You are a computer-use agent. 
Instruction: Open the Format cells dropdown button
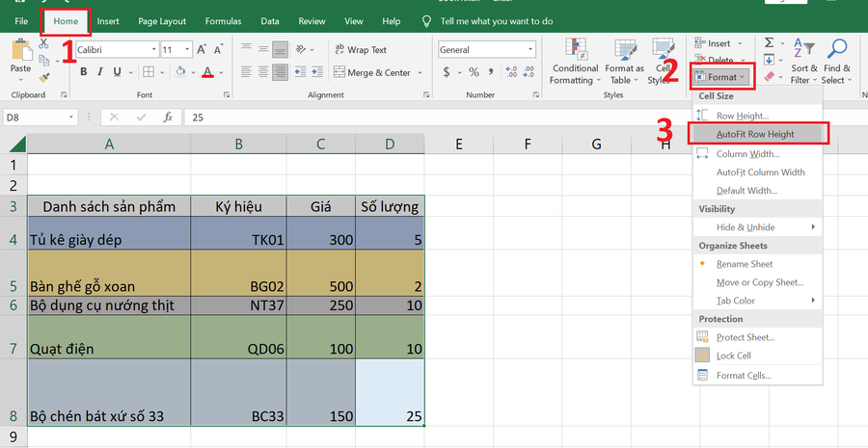721,77
